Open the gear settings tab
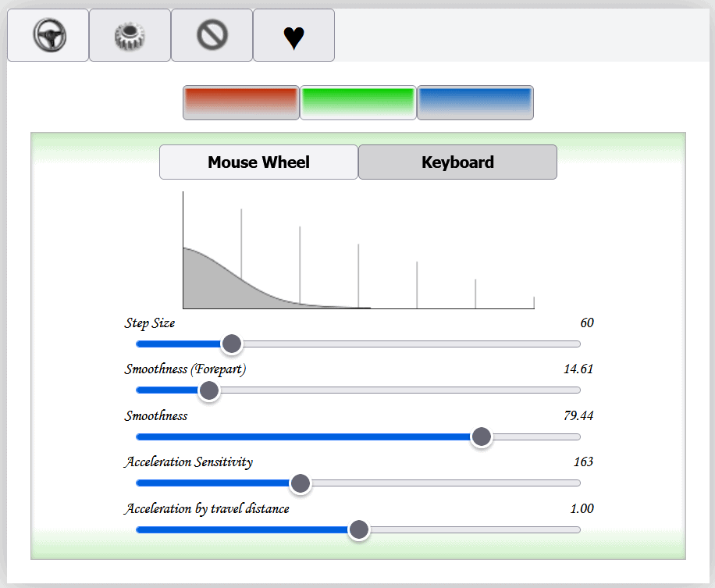This screenshot has width=715, height=588. click(130, 36)
